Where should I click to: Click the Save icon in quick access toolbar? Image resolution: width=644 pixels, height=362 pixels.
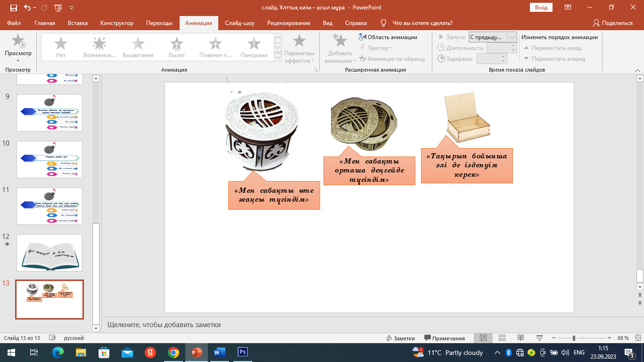coord(13,8)
